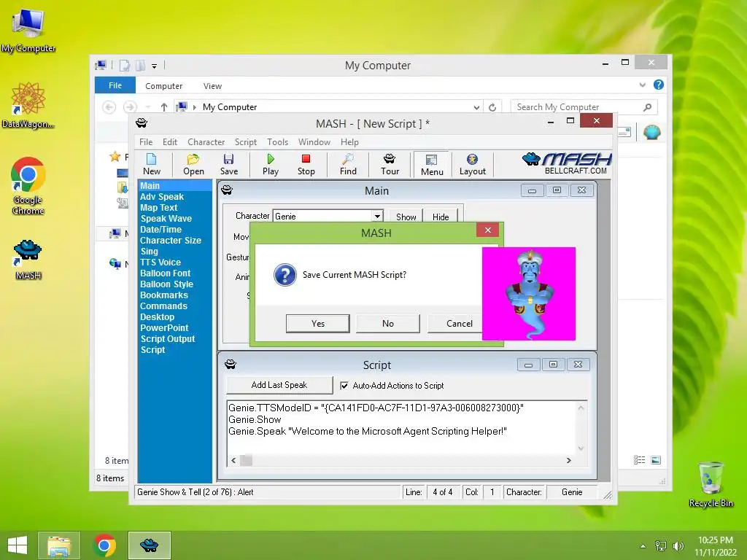Screen dimensions: 747x560
Task: Open the Character Genie dropdown
Action: (377, 216)
